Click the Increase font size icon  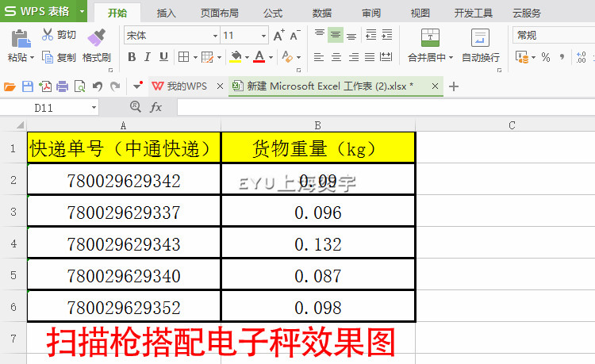click(278, 36)
